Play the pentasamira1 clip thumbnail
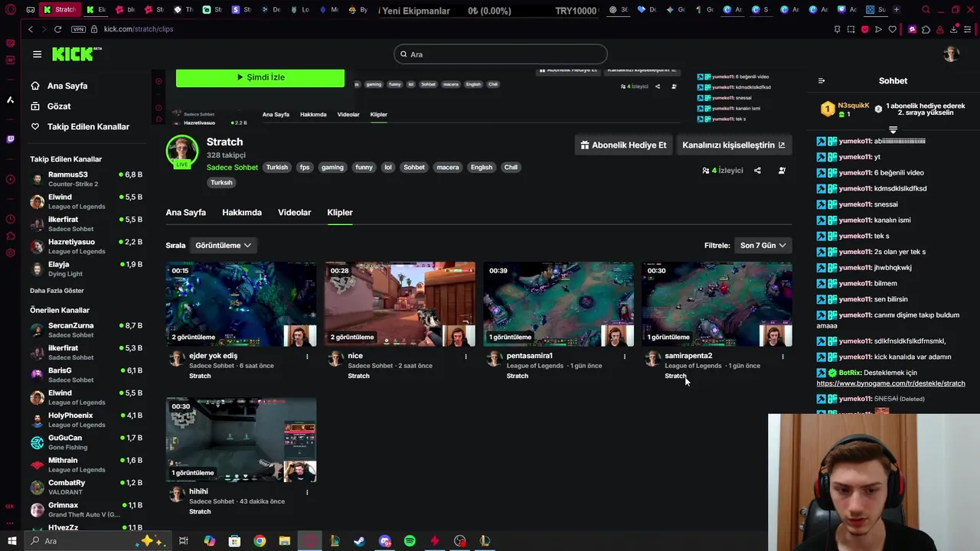Viewport: 980px width, 551px height. [x=558, y=305]
